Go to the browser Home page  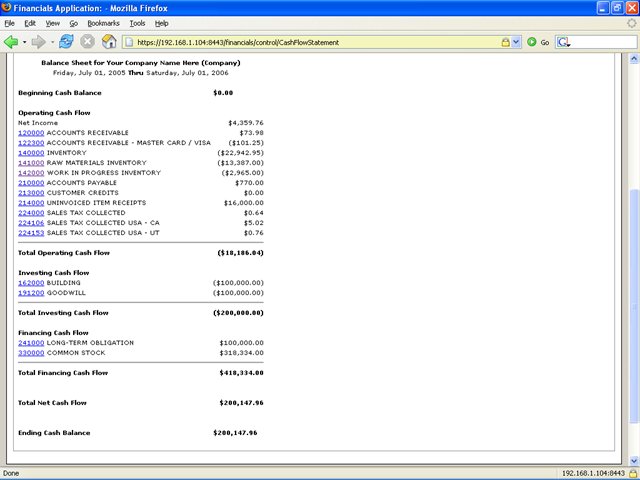coord(109,42)
